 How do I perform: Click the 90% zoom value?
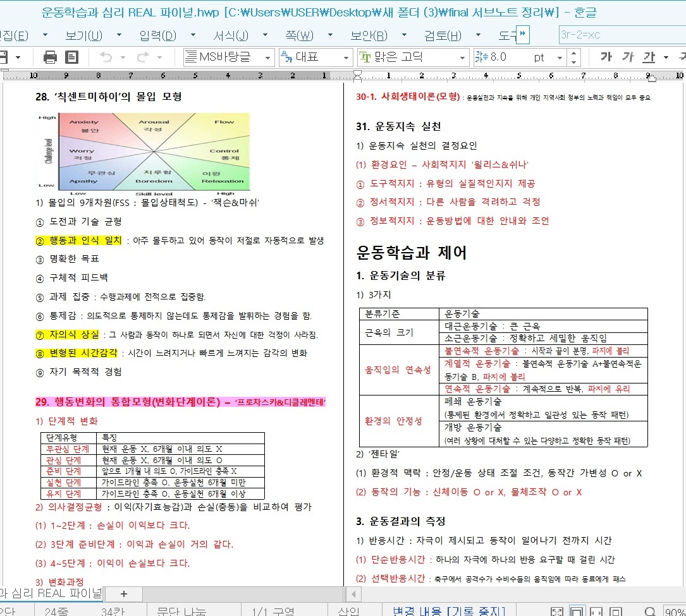(675, 611)
